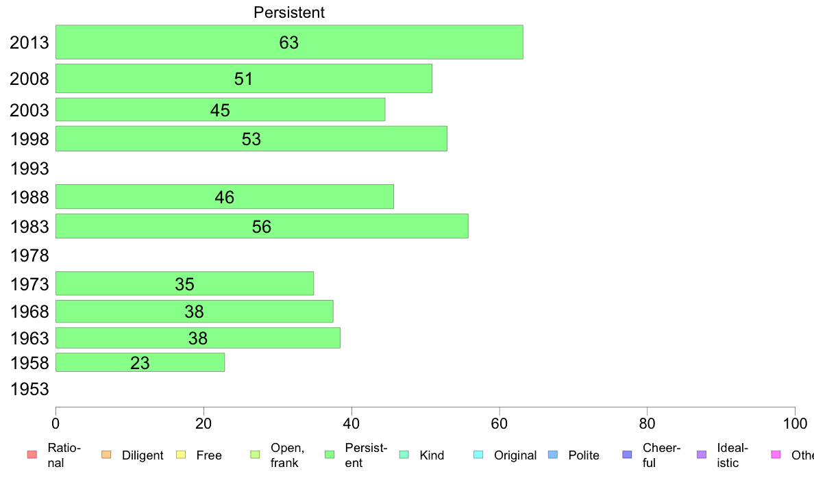
Task: Select the 1958 bar showing 23
Action: pos(140,362)
